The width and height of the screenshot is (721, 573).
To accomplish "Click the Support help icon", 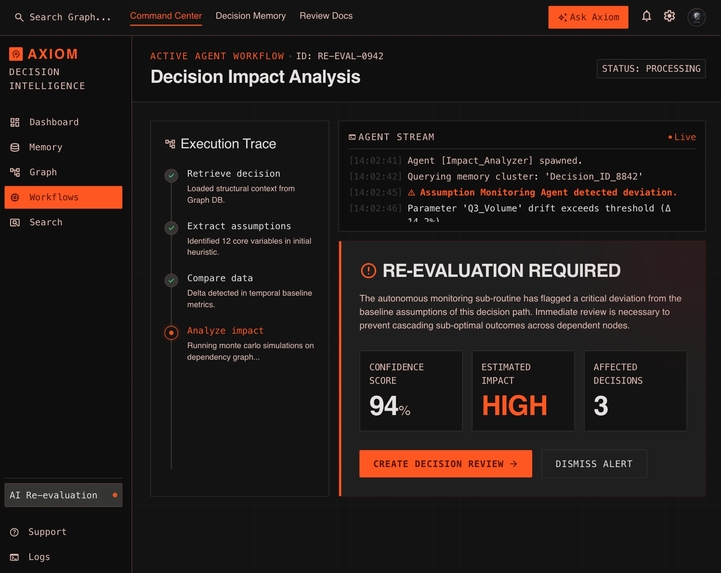I will [x=15, y=532].
